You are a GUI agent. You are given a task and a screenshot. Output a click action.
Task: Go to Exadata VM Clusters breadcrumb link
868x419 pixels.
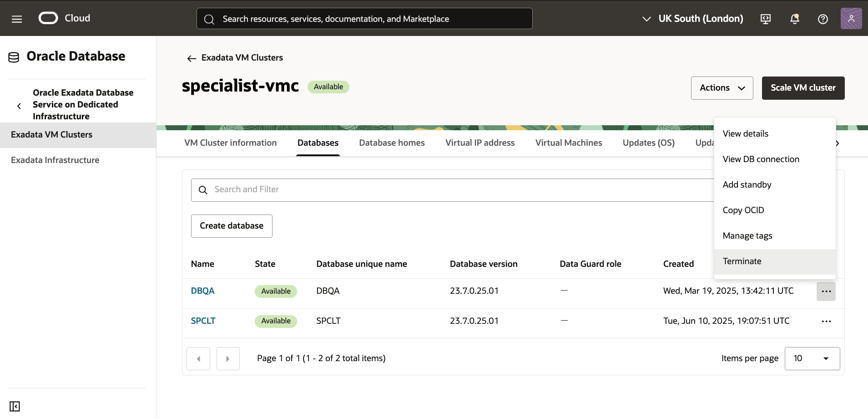(242, 58)
